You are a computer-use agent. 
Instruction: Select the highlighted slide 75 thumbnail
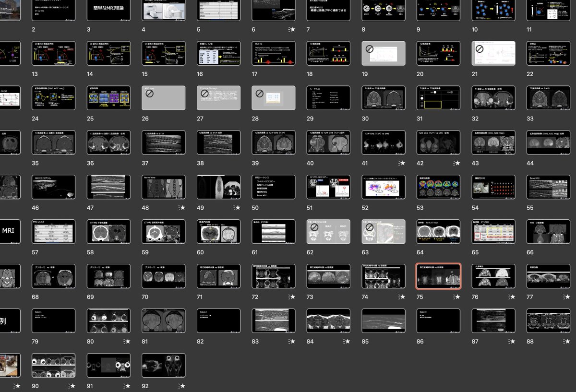(x=439, y=276)
